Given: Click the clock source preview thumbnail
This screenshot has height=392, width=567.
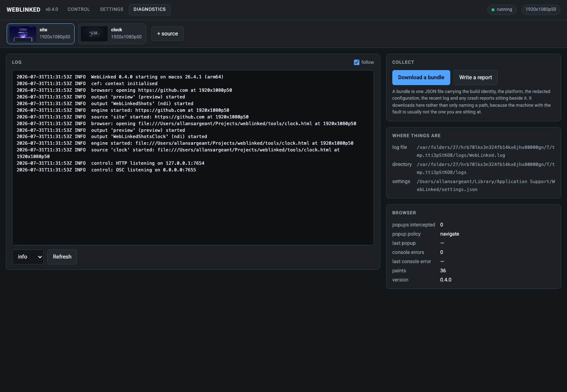Looking at the screenshot, I should [94, 34].
